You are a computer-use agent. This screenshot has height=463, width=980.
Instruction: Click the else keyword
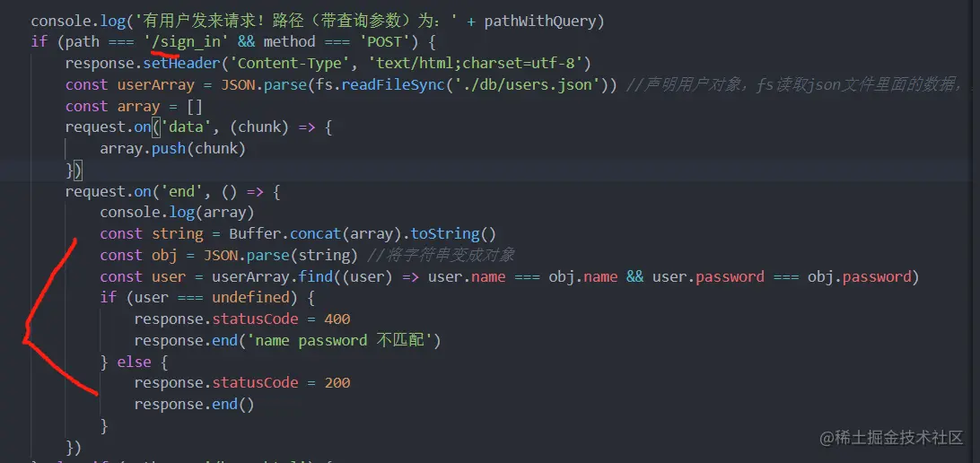134,362
